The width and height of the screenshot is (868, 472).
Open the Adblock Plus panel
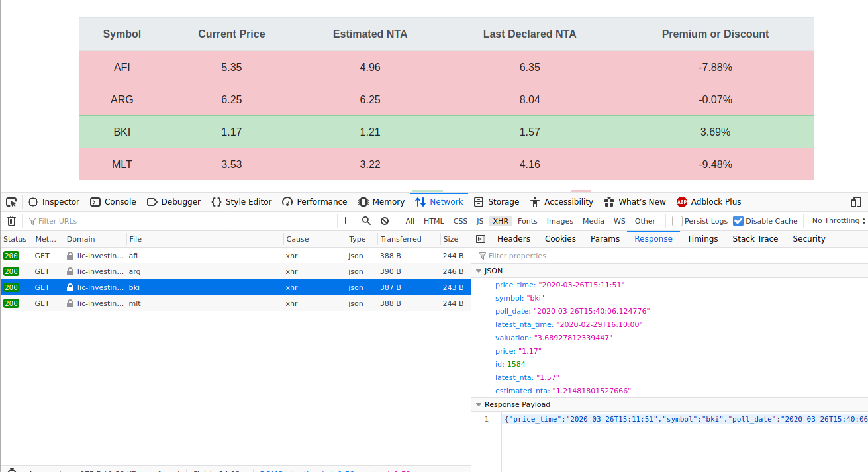(708, 202)
